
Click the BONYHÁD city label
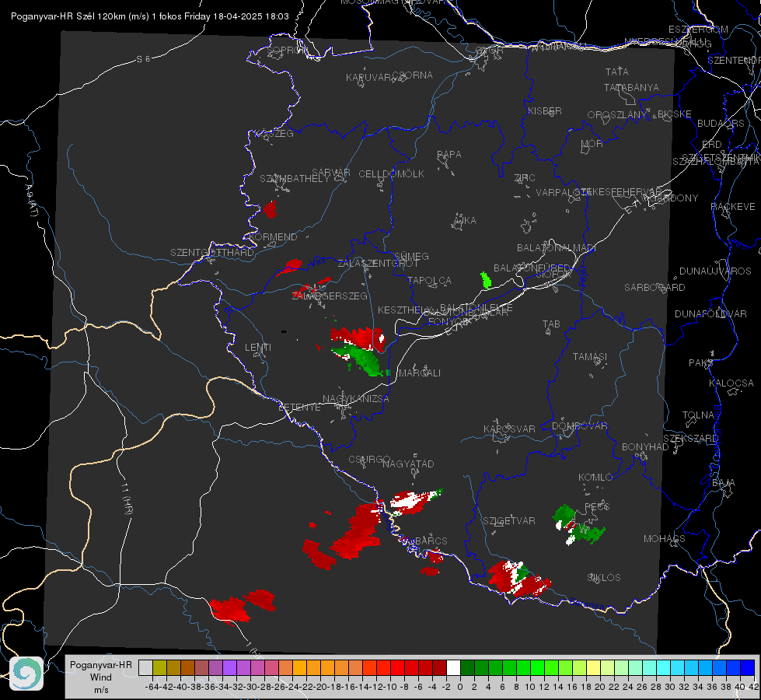pos(645,447)
